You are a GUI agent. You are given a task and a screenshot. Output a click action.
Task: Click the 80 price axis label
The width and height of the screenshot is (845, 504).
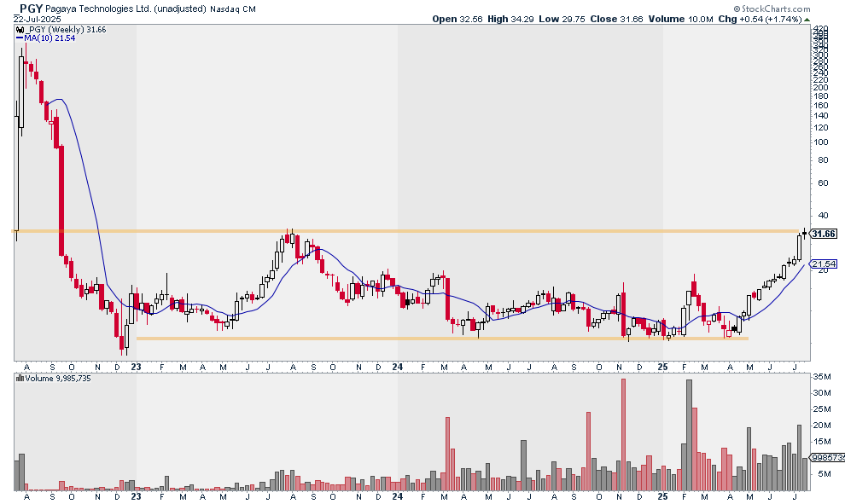pos(823,160)
